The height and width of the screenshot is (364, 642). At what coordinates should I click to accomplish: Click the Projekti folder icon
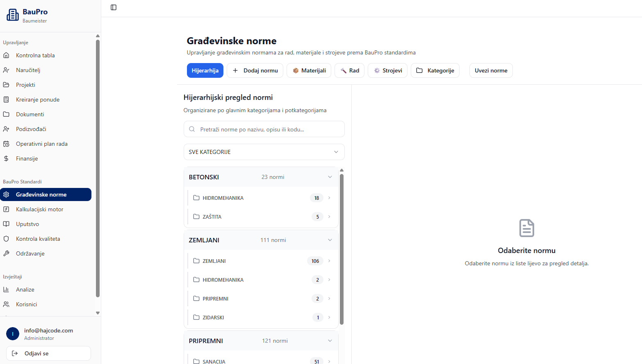point(6,85)
